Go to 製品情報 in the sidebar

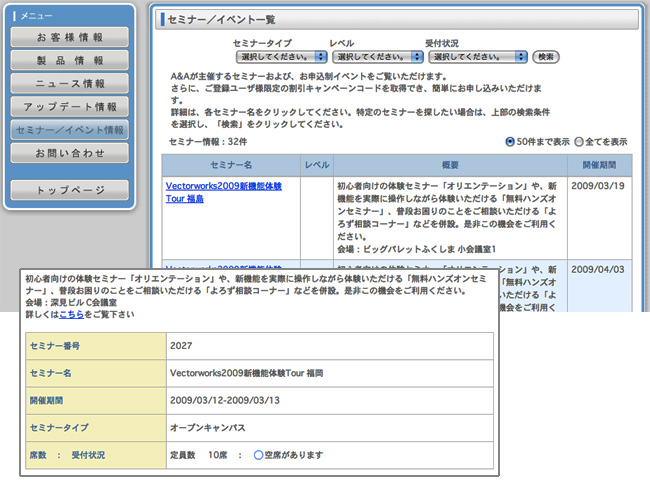point(69,61)
